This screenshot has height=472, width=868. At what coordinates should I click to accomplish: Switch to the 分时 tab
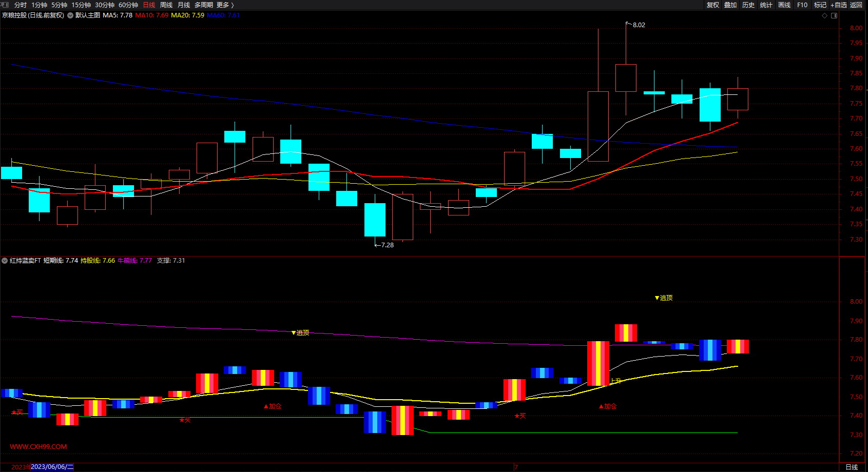(x=21, y=5)
